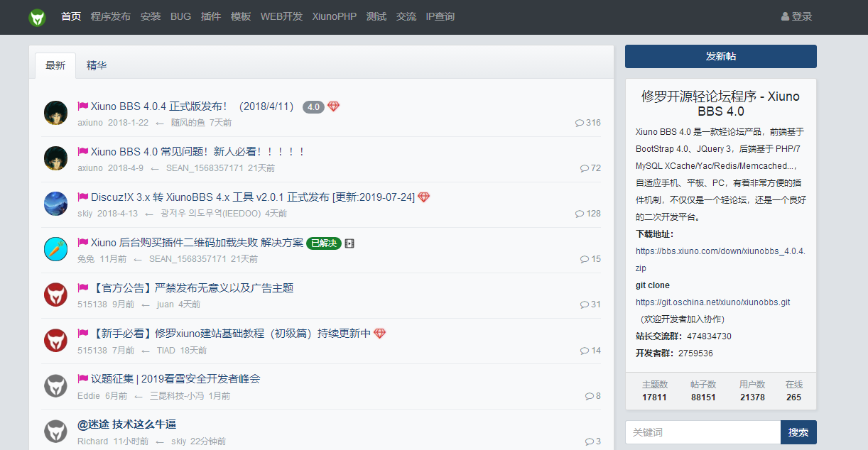Open XiunoPHP nav item

[335, 16]
